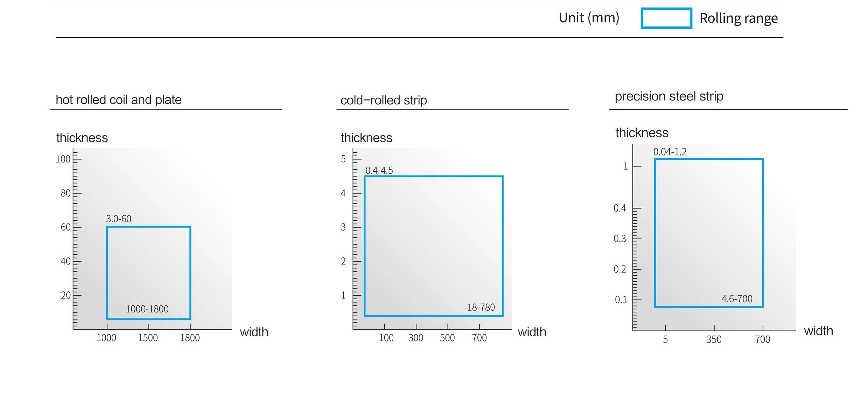Click the '1000-1800' width range label

[147, 309]
